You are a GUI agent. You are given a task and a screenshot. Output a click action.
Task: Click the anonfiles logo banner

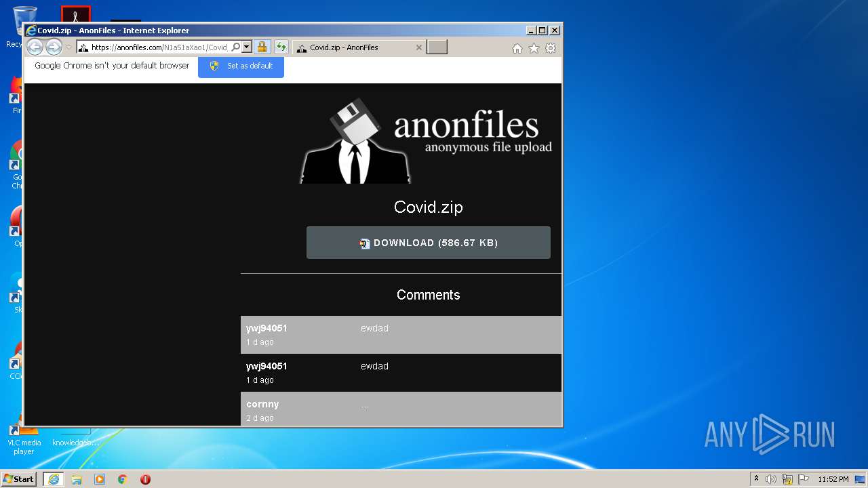[x=427, y=141]
